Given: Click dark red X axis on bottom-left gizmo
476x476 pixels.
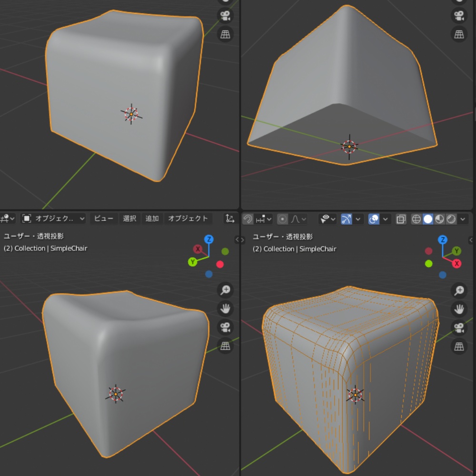Looking at the screenshot, I should [x=198, y=249].
